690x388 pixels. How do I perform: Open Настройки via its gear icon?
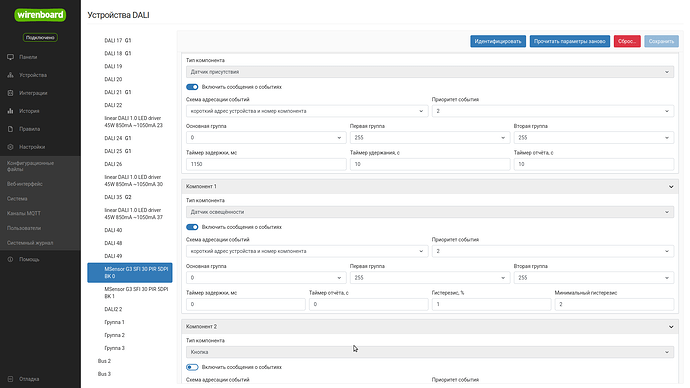11,147
